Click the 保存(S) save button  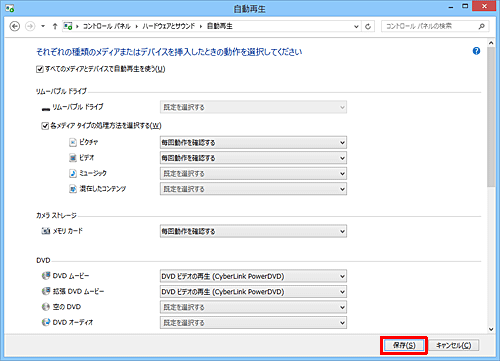coord(404,345)
